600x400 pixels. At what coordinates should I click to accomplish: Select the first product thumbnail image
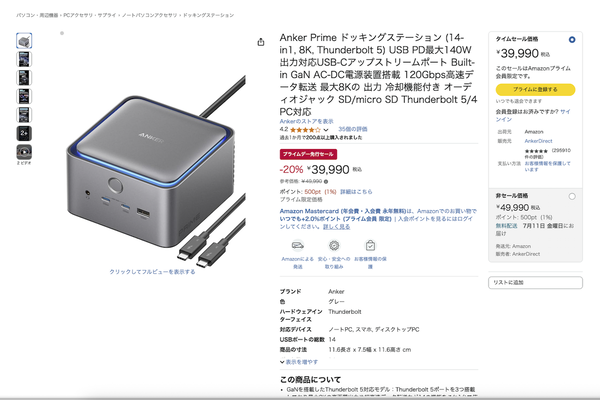(24, 41)
